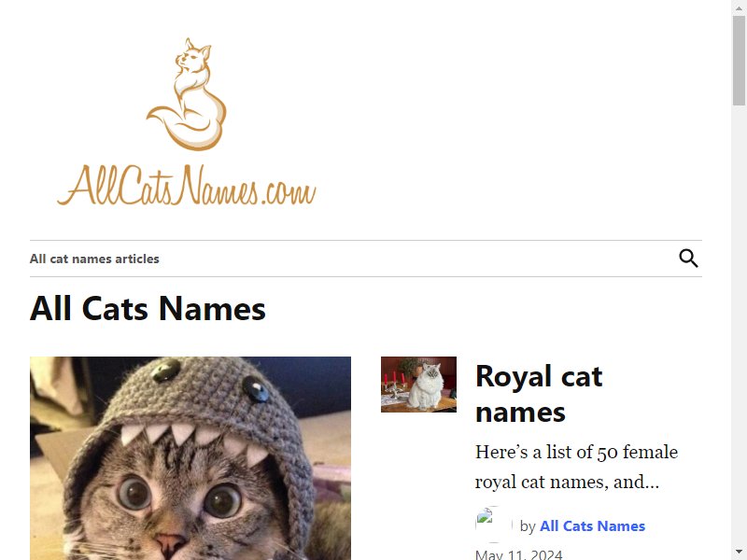Click the All Cats Names author link

tap(592, 525)
